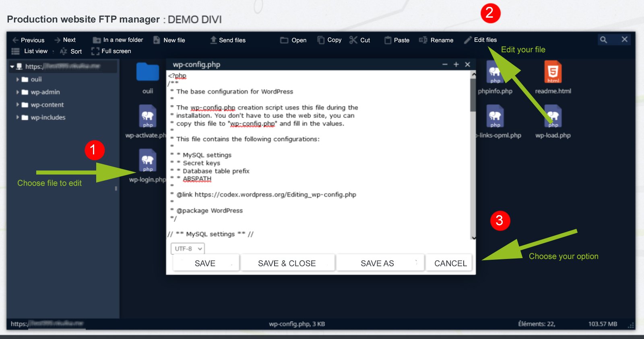The width and height of the screenshot is (644, 339).
Task: Open the Sort menu
Action: 71,51
